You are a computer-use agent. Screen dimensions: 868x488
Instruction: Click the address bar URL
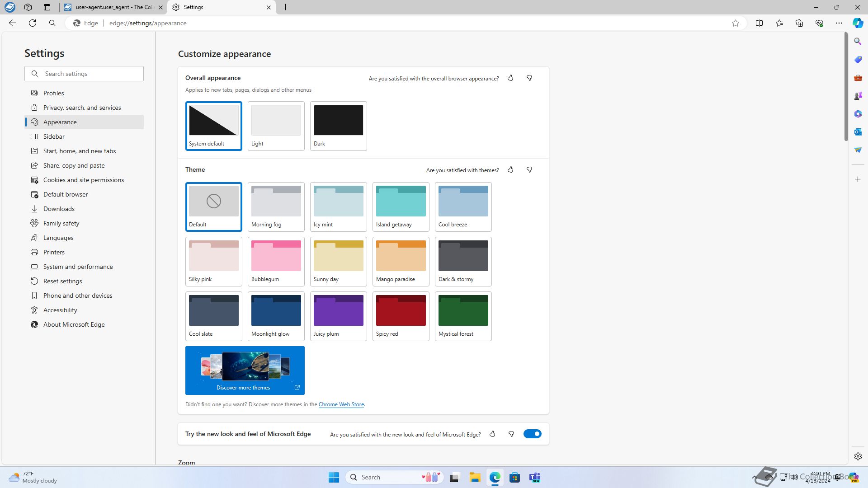[148, 23]
